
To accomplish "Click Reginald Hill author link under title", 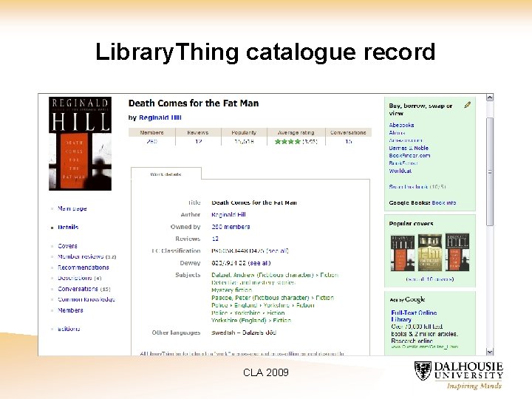I will point(160,117).
